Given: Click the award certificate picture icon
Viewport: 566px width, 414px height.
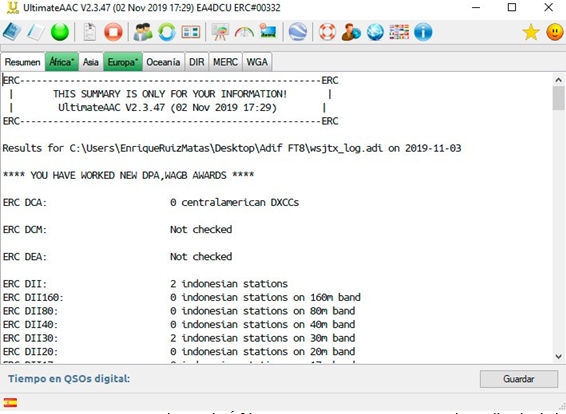Looking at the screenshot, I should (268, 31).
